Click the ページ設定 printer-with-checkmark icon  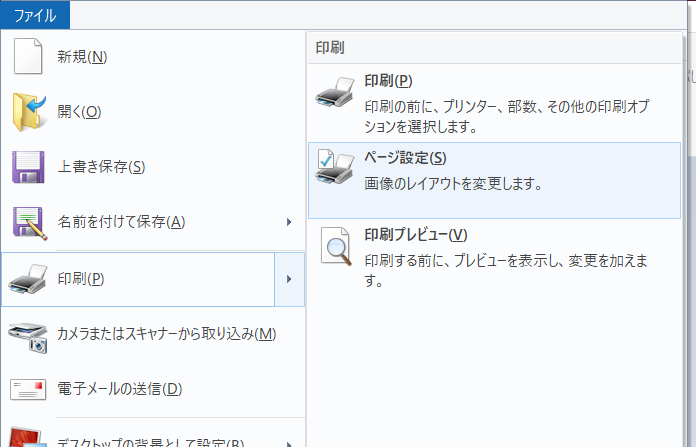335,166
